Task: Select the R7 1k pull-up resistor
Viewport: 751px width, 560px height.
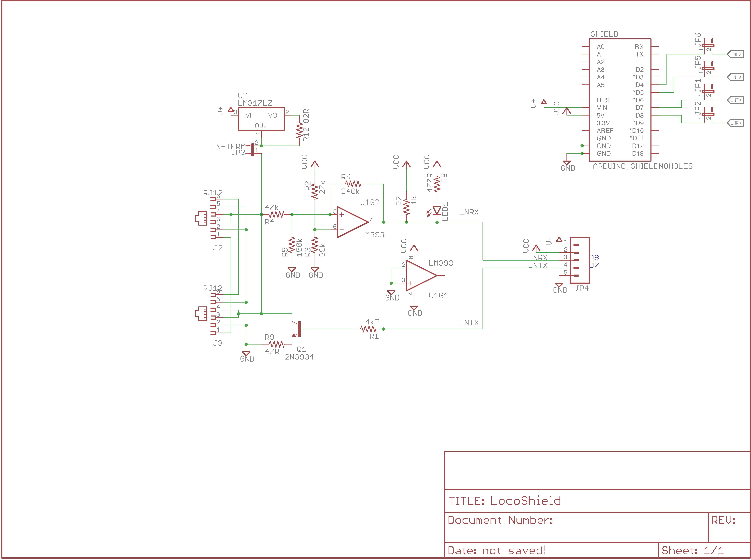Action: click(x=407, y=207)
